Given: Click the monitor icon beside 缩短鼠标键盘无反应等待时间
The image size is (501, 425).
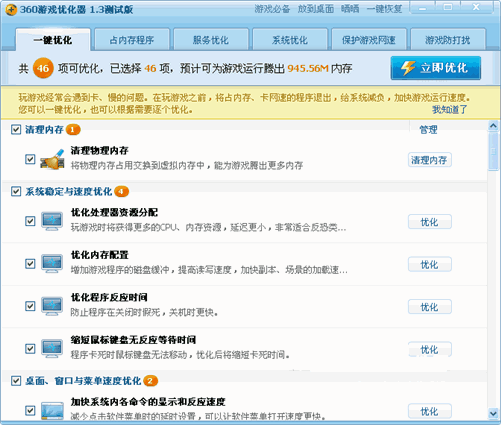Looking at the screenshot, I should pos(52,349).
